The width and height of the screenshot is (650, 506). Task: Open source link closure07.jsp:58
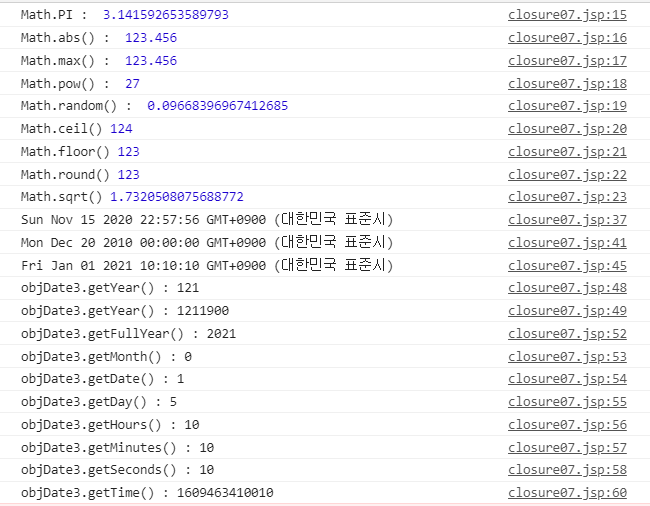pyautogui.click(x=567, y=470)
